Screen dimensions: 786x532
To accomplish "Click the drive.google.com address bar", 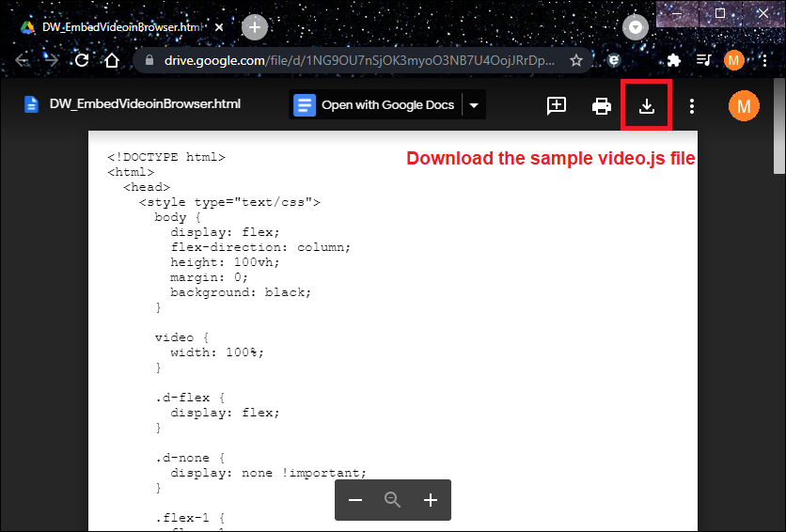I will tap(359, 60).
